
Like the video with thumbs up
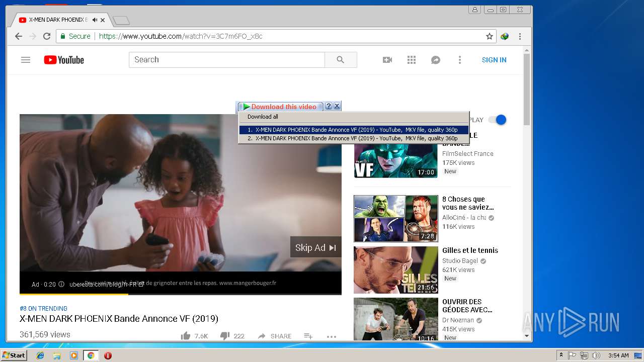[186, 336]
